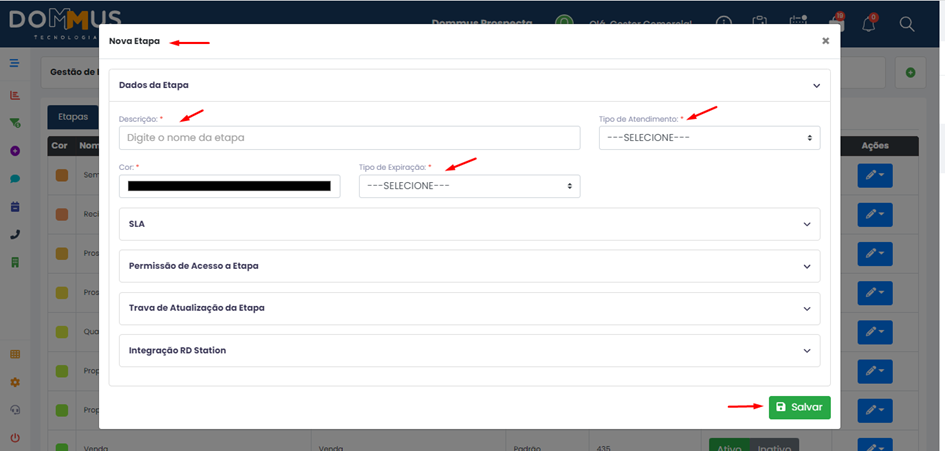
Task: Click the color swatch in the Qua row
Action: (x=61, y=332)
